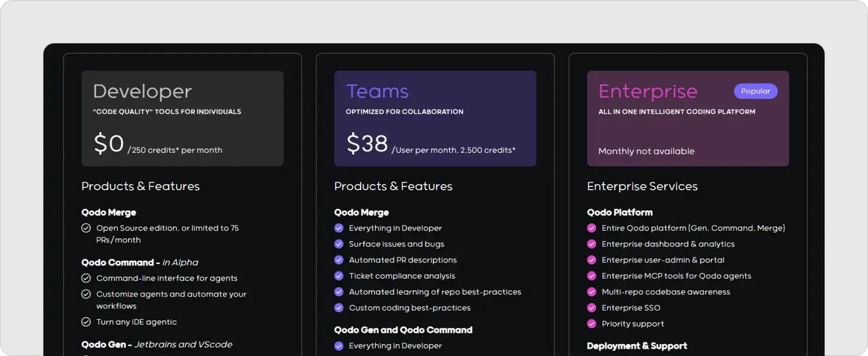Click 'CODE QUALITY TOOLS FOR INDIVIDUALS' tagline
Screen dimensions: 868x356
pyautogui.click(x=167, y=112)
